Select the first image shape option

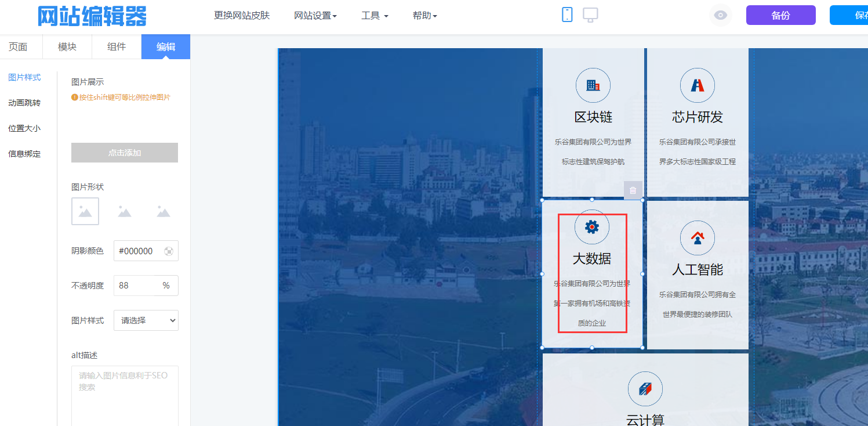pos(85,211)
